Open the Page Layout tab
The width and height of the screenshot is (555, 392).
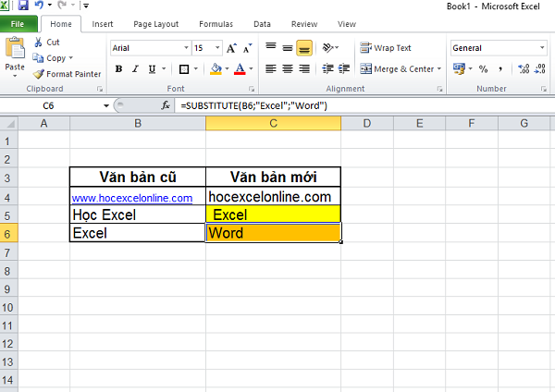155,24
